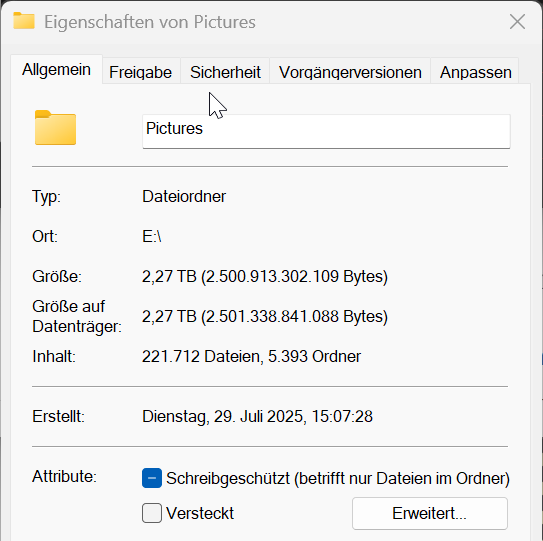The height and width of the screenshot is (541, 543).
Task: Select the Vorgängerversionen tab
Action: click(350, 72)
